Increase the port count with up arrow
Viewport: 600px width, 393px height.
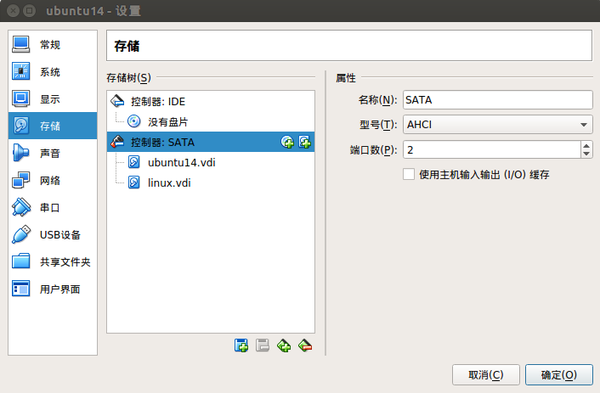point(586,145)
